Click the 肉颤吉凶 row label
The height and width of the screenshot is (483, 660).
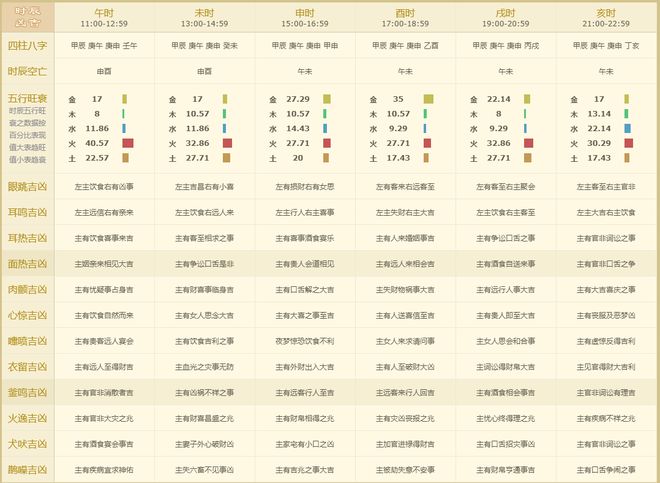(27, 290)
